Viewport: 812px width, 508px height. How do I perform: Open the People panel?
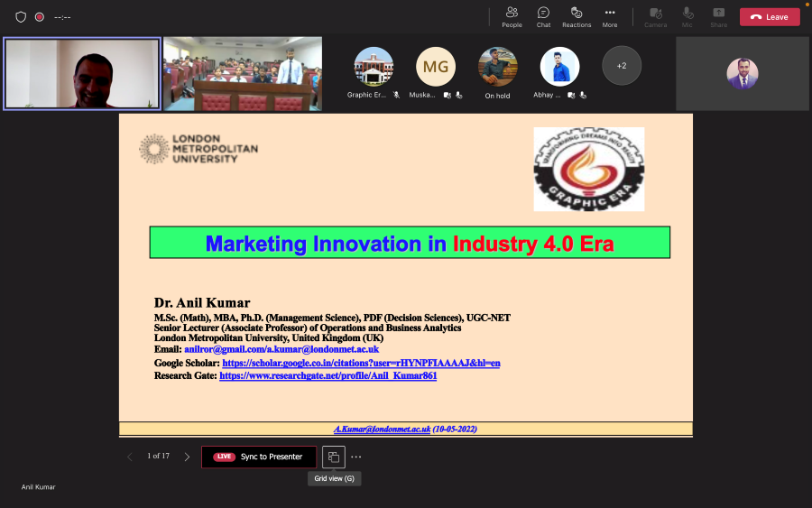[512, 17]
